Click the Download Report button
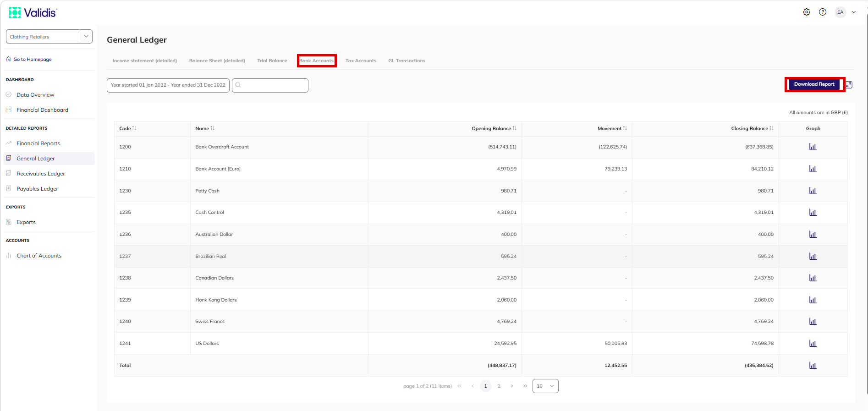868x411 pixels. (x=814, y=84)
